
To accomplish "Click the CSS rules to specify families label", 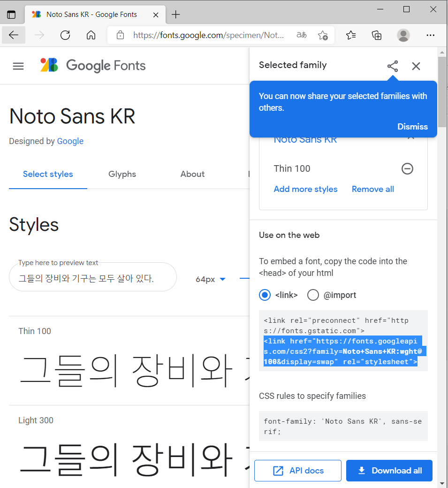I will click(x=312, y=396).
